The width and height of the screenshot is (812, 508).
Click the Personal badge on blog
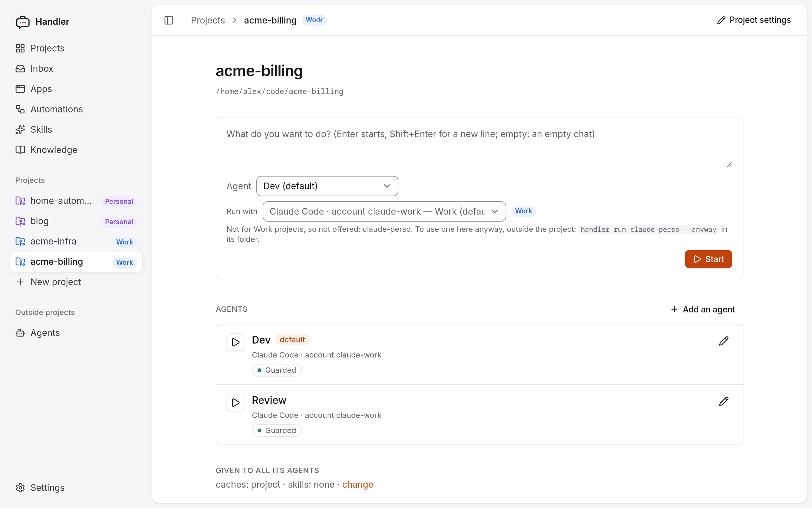tap(119, 222)
